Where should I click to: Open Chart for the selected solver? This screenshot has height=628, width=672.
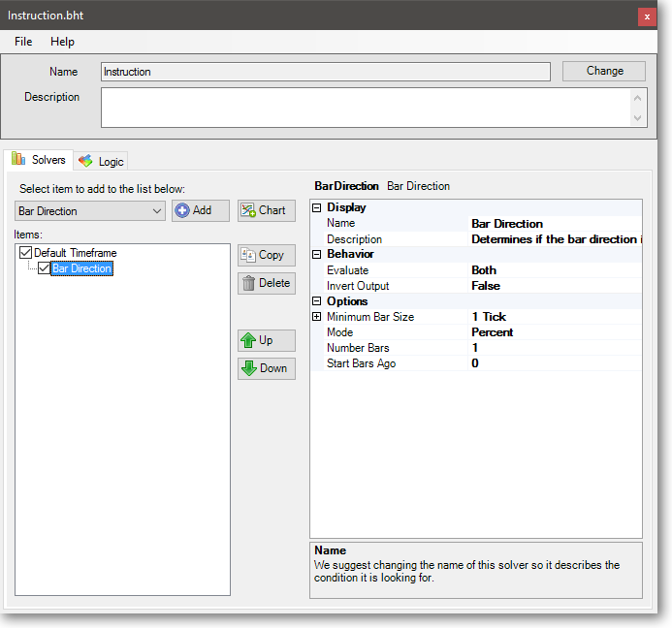pos(266,210)
